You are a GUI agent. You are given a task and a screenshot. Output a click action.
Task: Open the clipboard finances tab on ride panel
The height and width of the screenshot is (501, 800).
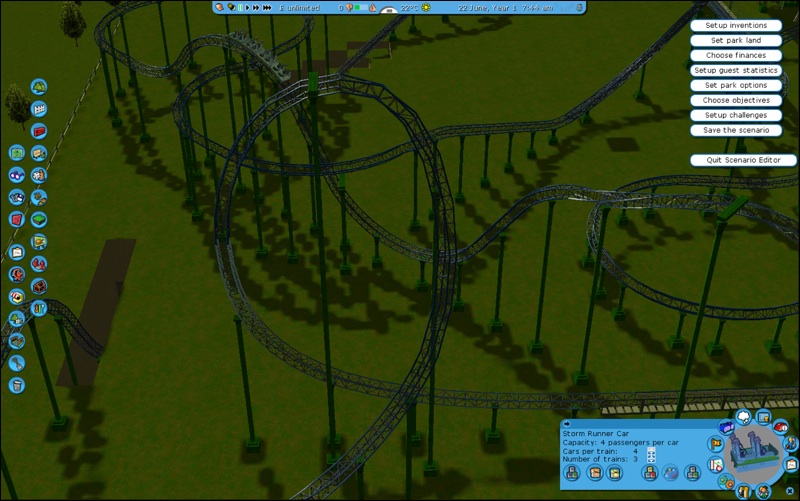(x=791, y=465)
